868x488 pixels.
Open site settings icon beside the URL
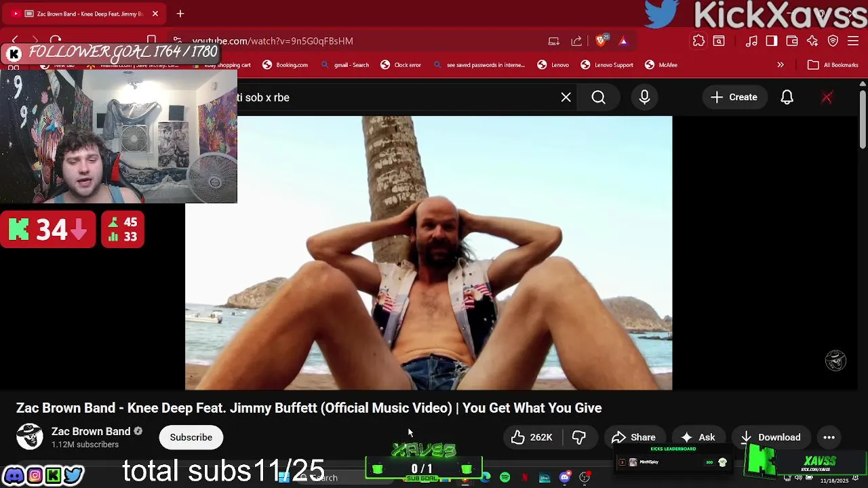pos(177,41)
